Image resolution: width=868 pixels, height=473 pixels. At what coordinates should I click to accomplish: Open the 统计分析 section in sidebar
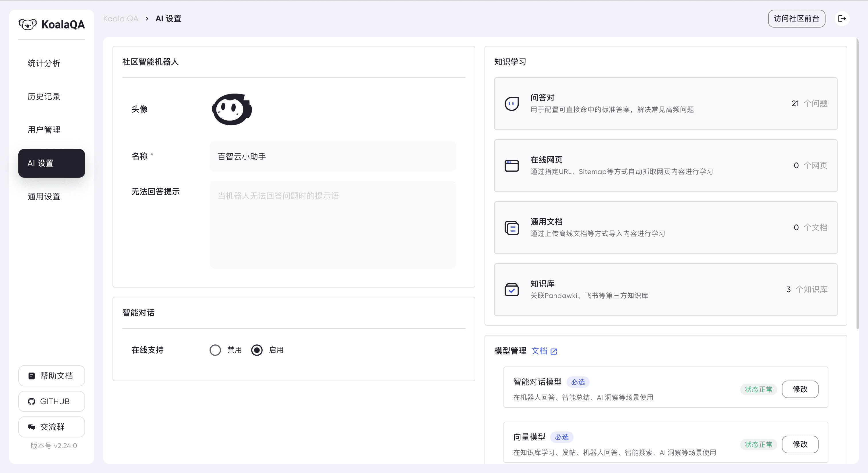[x=43, y=63]
